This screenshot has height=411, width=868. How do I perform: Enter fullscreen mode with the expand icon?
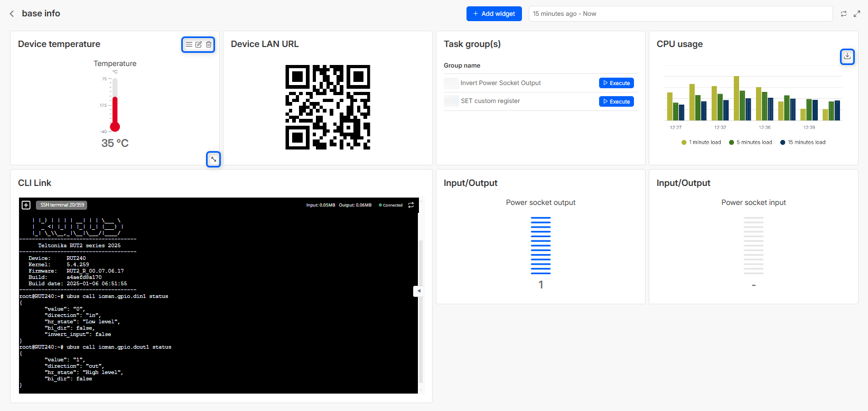857,14
